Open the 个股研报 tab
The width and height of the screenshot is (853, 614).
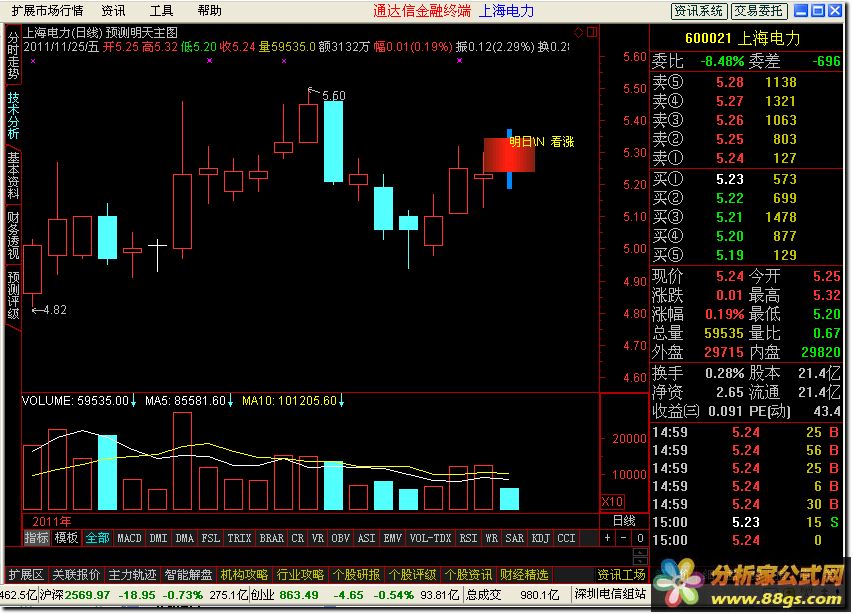[x=356, y=574]
